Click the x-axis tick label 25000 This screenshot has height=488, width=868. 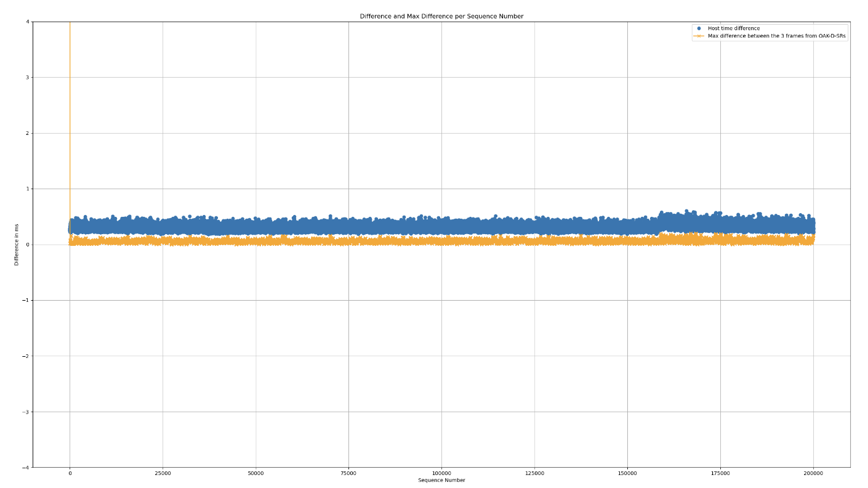163,473
